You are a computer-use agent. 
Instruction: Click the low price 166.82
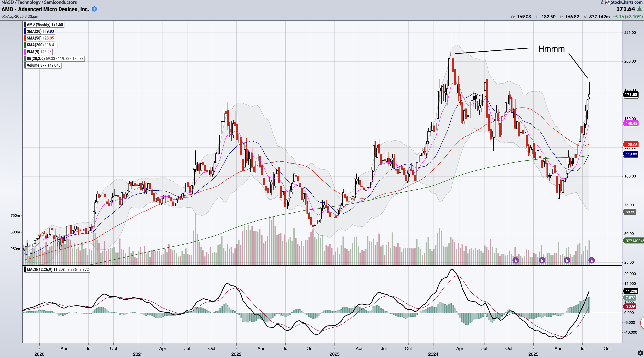(x=572, y=17)
